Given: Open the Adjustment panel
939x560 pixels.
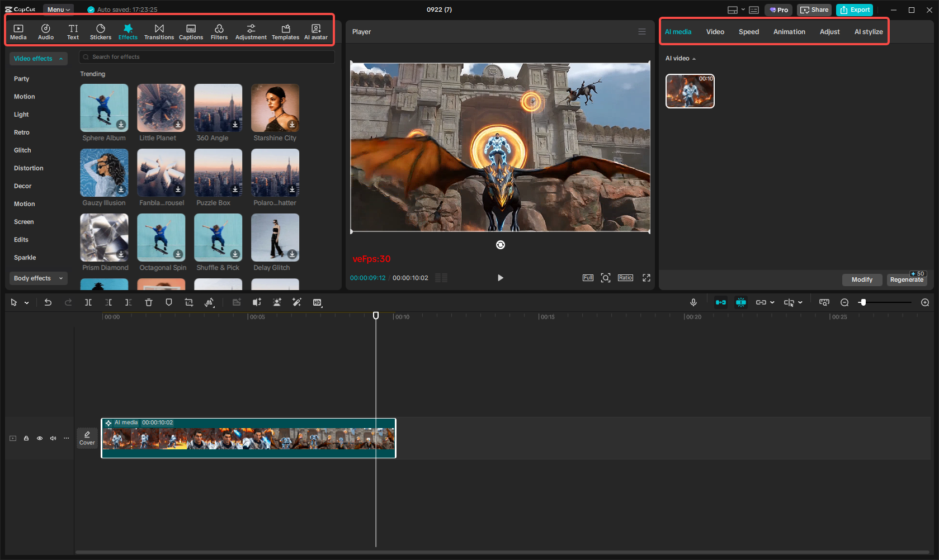Looking at the screenshot, I should point(251,32).
